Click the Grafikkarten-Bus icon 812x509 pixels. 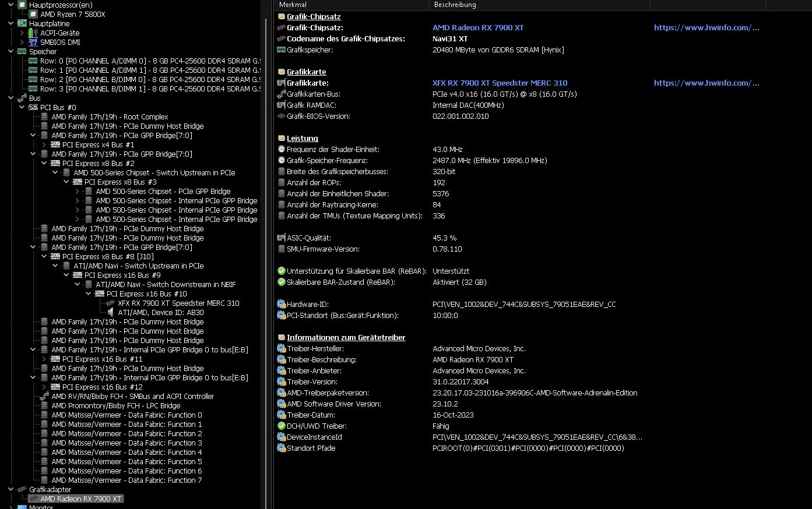click(x=282, y=94)
